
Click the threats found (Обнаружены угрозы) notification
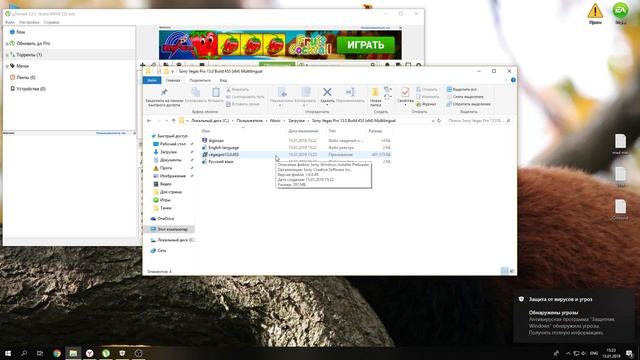click(574, 317)
